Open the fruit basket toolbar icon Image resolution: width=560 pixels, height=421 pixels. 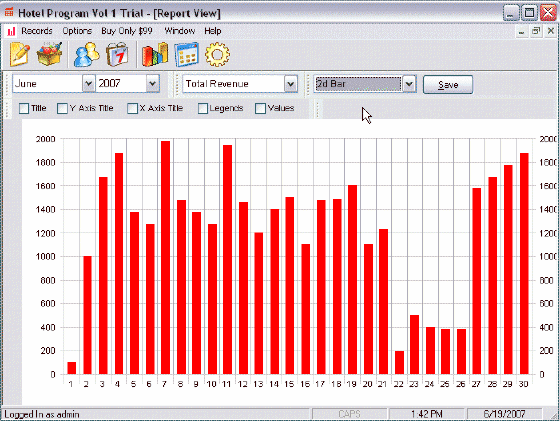tap(50, 54)
